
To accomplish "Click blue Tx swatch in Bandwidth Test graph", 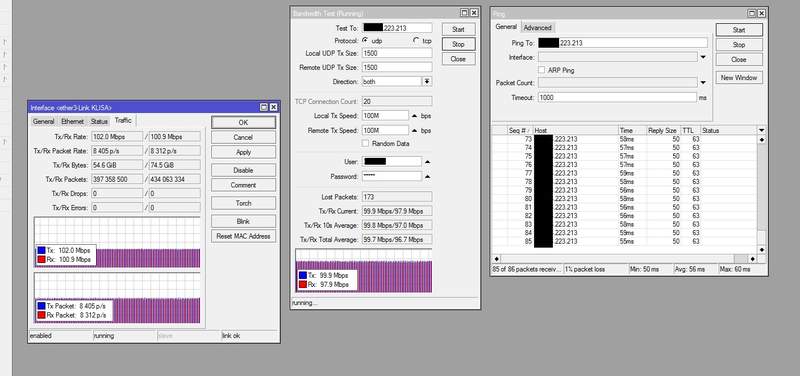I will point(303,275).
